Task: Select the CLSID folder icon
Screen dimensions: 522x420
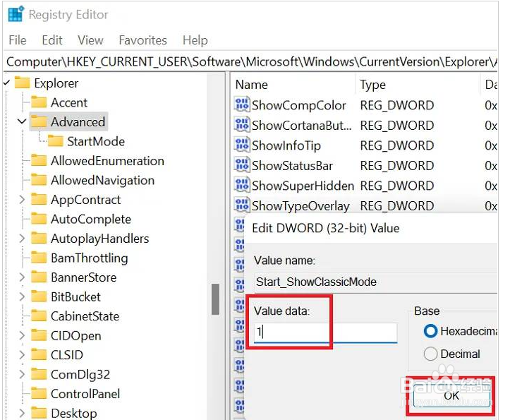Action: tap(39, 355)
